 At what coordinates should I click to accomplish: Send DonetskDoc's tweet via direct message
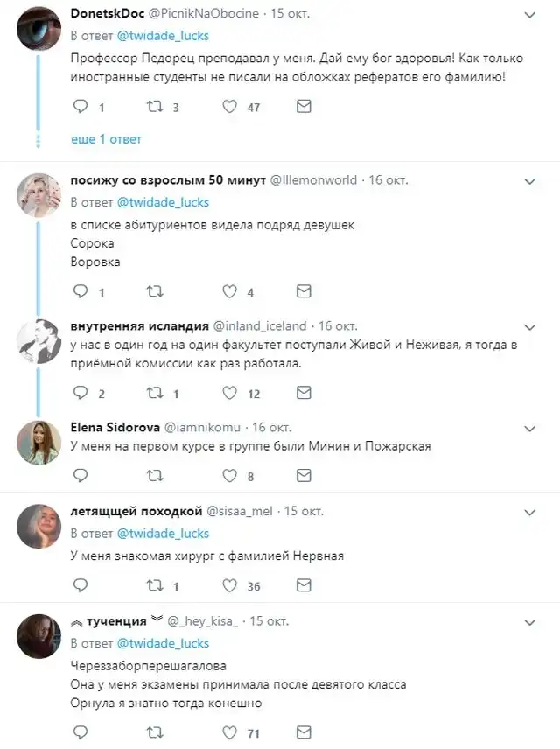point(304,108)
